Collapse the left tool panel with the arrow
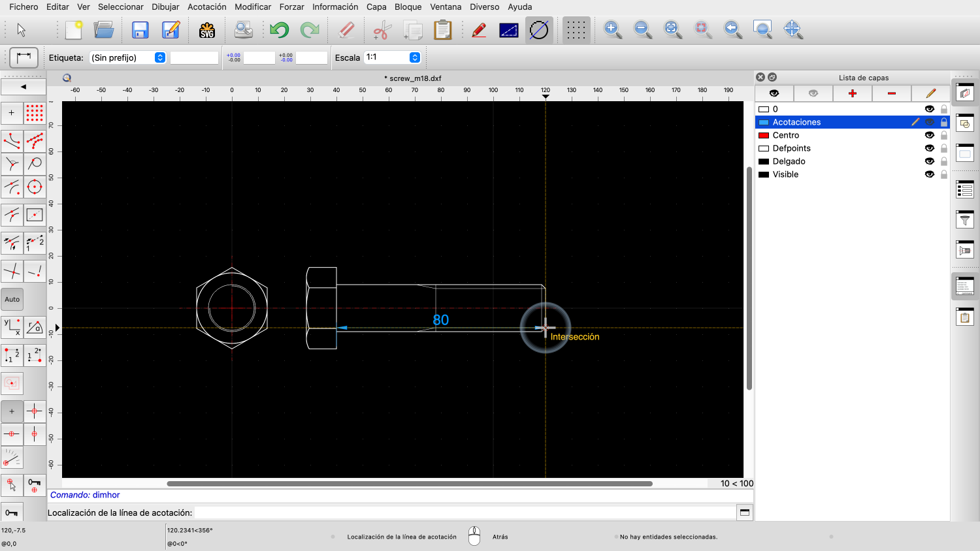This screenshot has width=980, height=551. coord(24,86)
